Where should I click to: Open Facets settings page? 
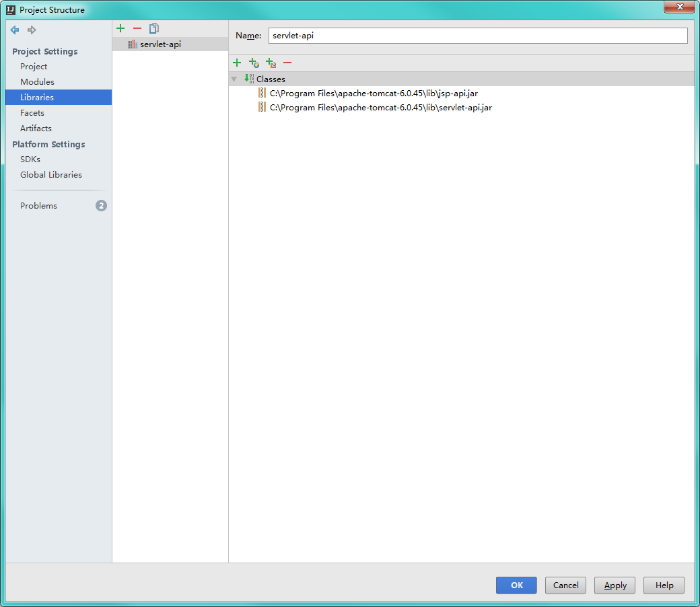pos(32,113)
